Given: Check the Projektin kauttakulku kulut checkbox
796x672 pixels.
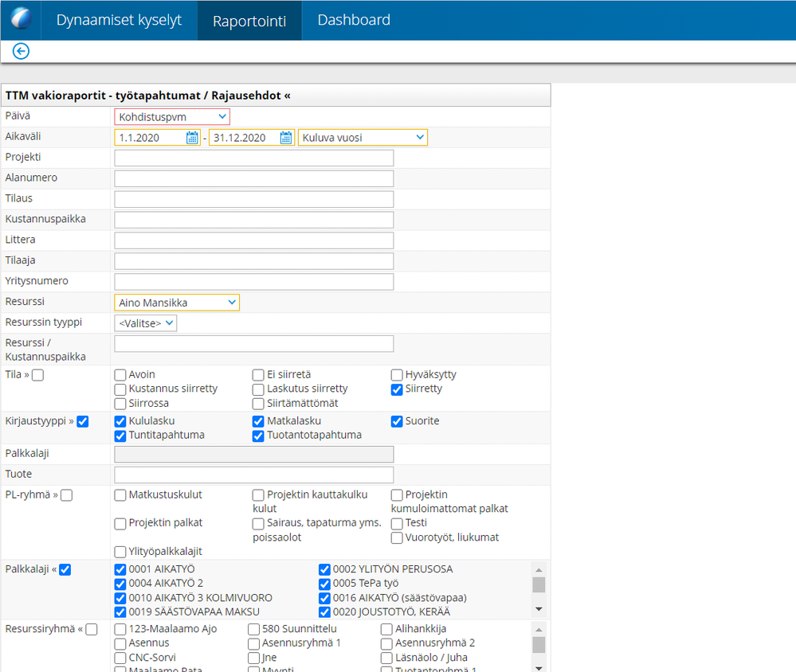Looking at the screenshot, I should 258,495.
